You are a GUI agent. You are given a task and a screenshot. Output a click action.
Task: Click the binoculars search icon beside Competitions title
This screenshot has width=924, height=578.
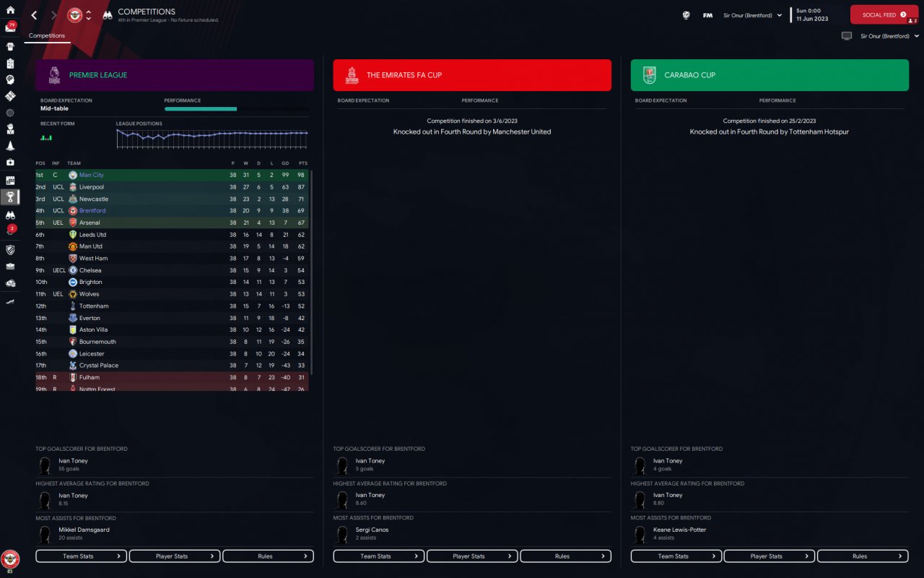tap(107, 15)
